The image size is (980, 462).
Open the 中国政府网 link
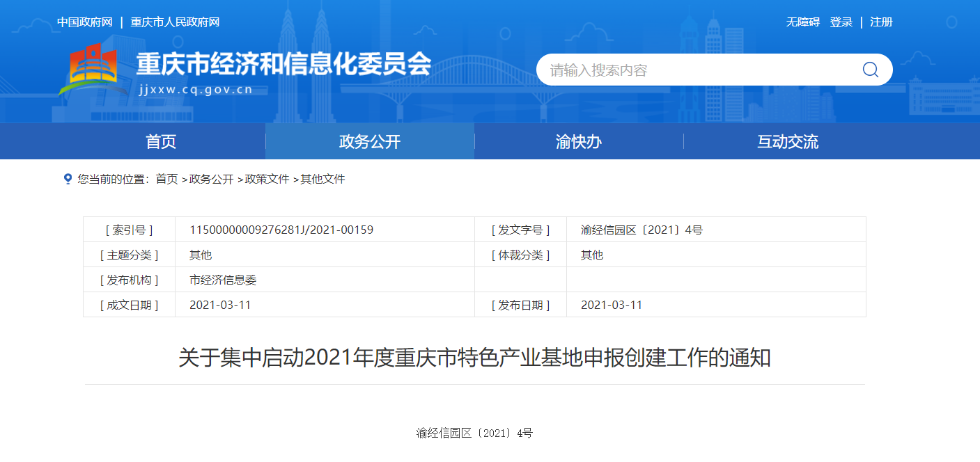coord(84,22)
